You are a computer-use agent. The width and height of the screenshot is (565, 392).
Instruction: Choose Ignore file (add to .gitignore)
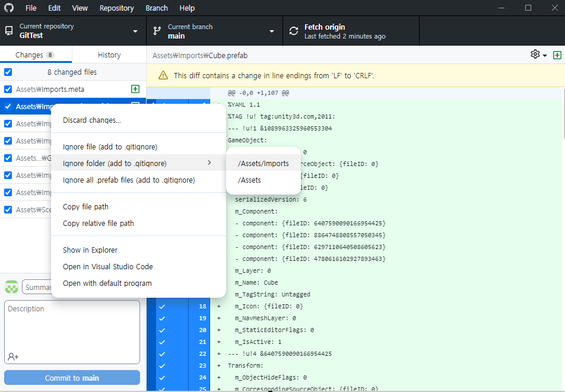coord(138,146)
